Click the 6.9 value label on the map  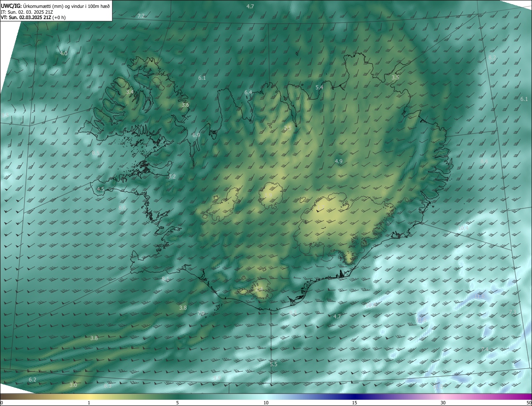click(196, 135)
